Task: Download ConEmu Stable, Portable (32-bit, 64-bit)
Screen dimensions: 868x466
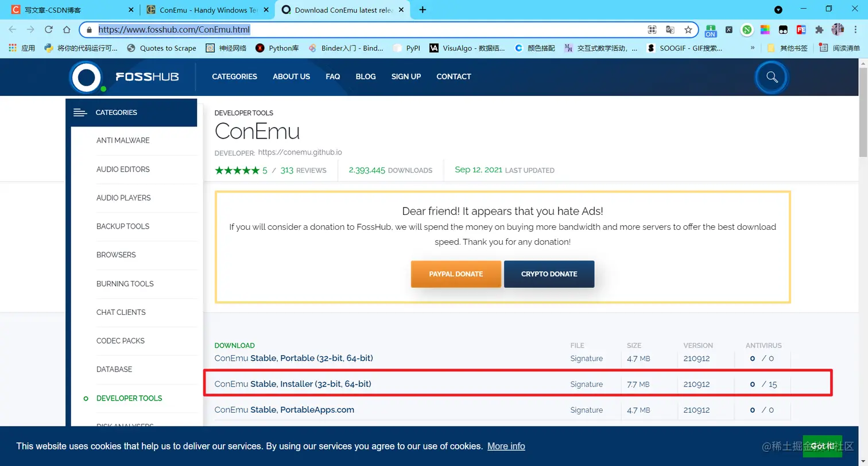Action: click(294, 358)
